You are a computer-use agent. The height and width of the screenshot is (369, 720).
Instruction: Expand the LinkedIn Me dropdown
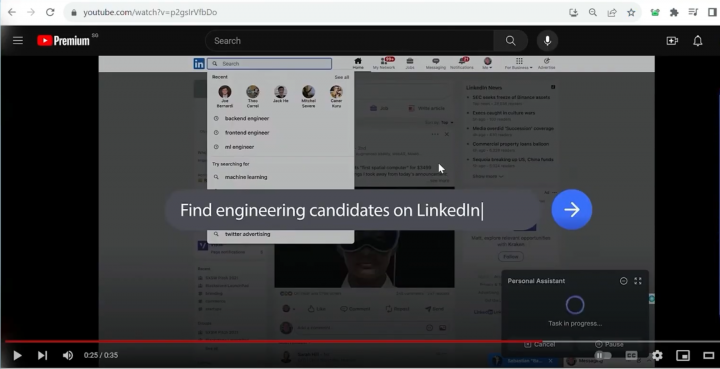(488, 63)
